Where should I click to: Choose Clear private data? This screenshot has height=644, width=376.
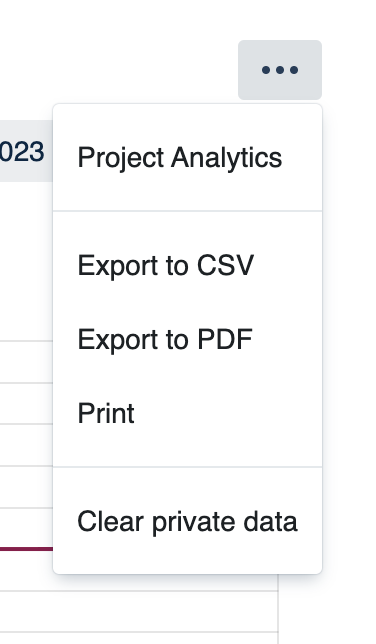pyautogui.click(x=187, y=522)
